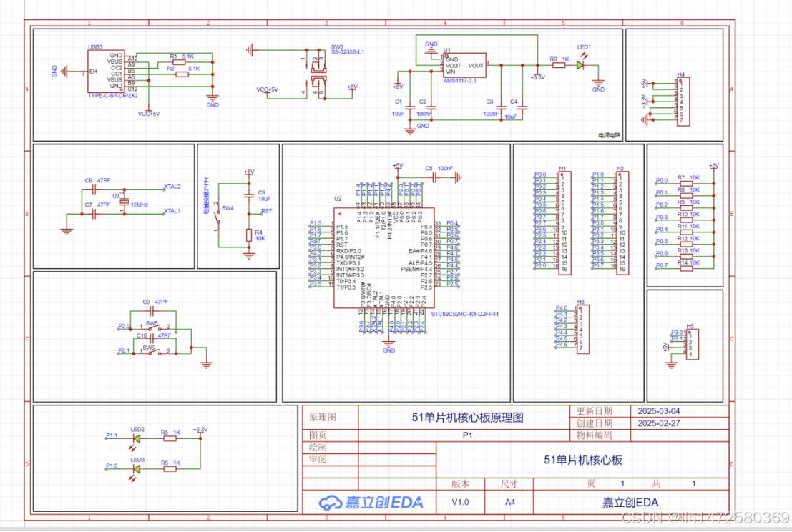Image resolution: width=792 pixels, height=532 pixels.
Task: Click the 嘉立创EDA cloud logo
Action: (370, 502)
